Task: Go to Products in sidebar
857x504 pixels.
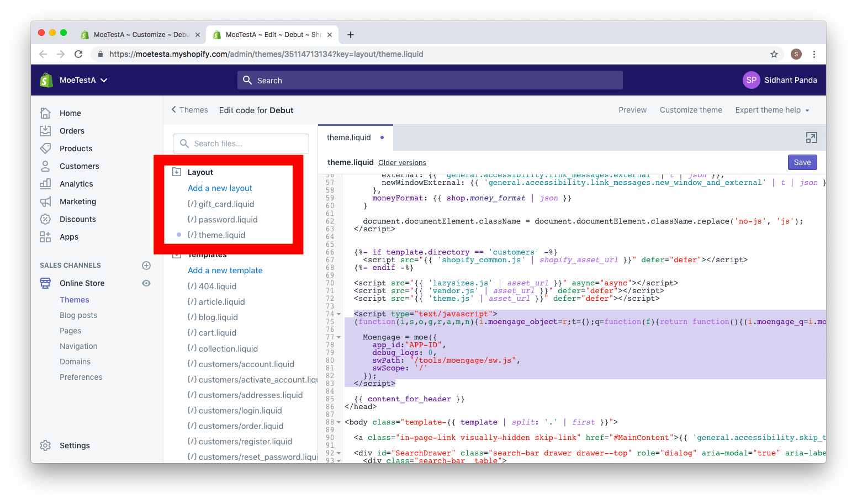Action: click(76, 148)
